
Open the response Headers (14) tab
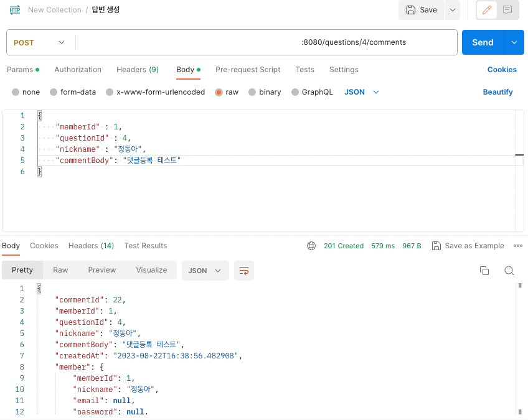point(92,246)
